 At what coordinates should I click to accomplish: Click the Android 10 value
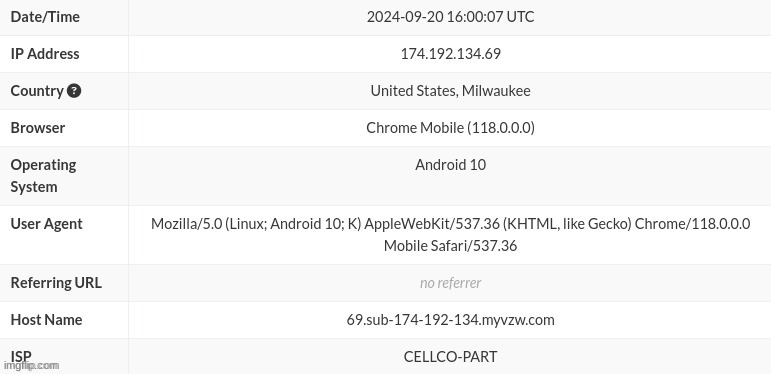point(450,165)
